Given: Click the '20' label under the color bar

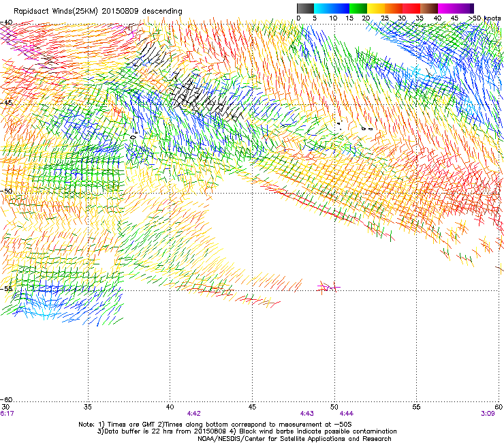Looking at the screenshot, I should point(366,18).
